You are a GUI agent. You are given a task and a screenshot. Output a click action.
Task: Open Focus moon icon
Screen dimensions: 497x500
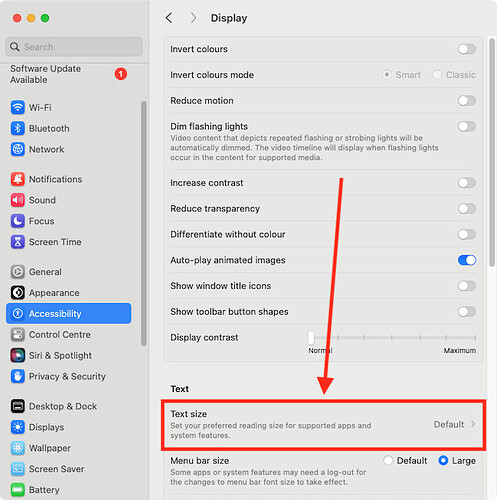(17, 221)
